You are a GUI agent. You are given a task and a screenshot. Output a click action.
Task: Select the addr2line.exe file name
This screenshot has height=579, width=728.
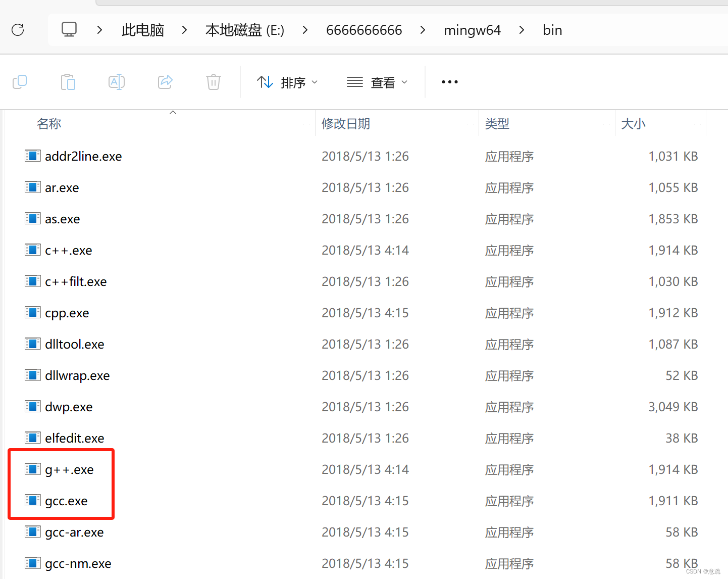(x=83, y=156)
